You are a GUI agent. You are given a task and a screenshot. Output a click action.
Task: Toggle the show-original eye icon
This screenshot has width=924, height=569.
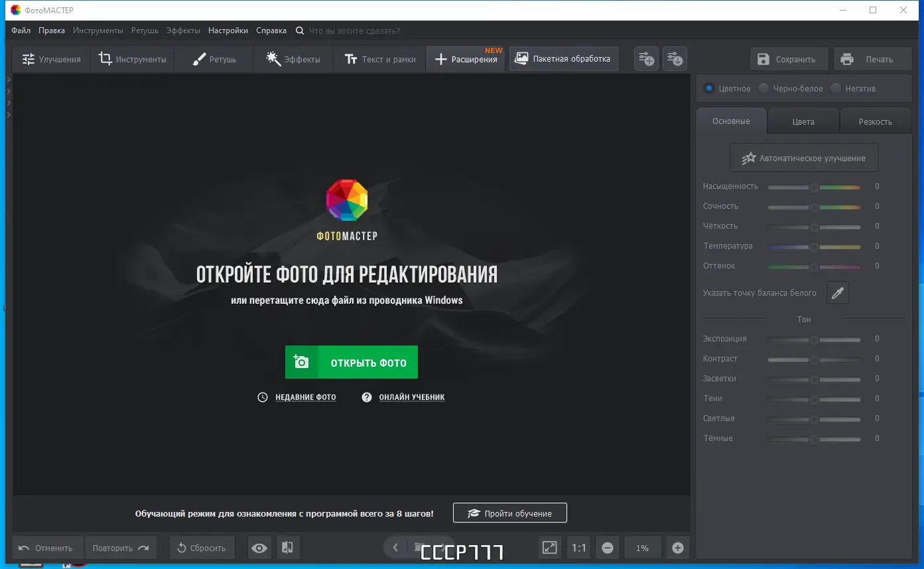(259, 547)
